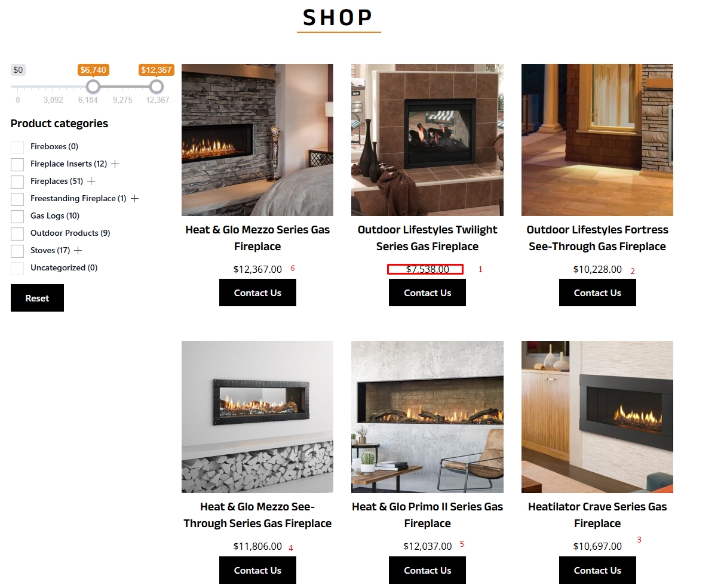This screenshot has height=588, width=727.
Task: Click Contact Us under Mezzo See-Through fireplace
Action: click(x=257, y=570)
